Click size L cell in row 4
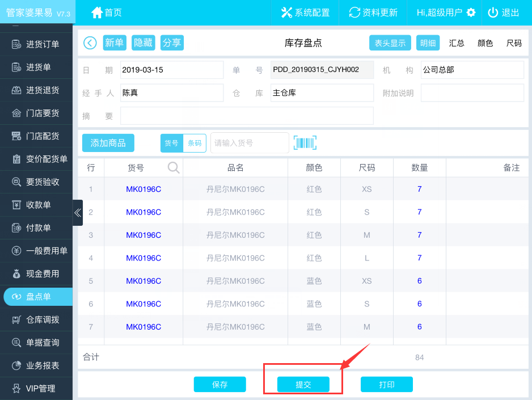 (367, 258)
